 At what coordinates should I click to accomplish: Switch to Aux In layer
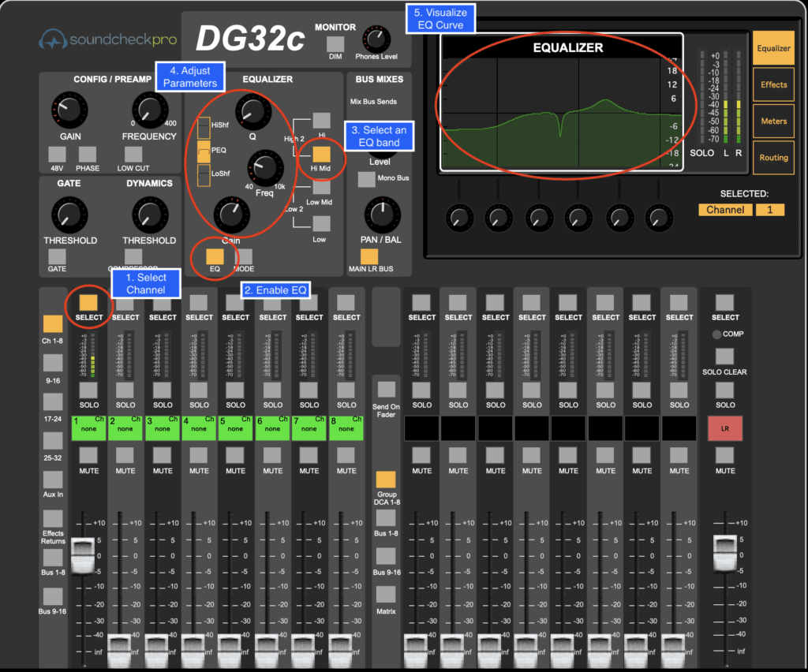53,480
